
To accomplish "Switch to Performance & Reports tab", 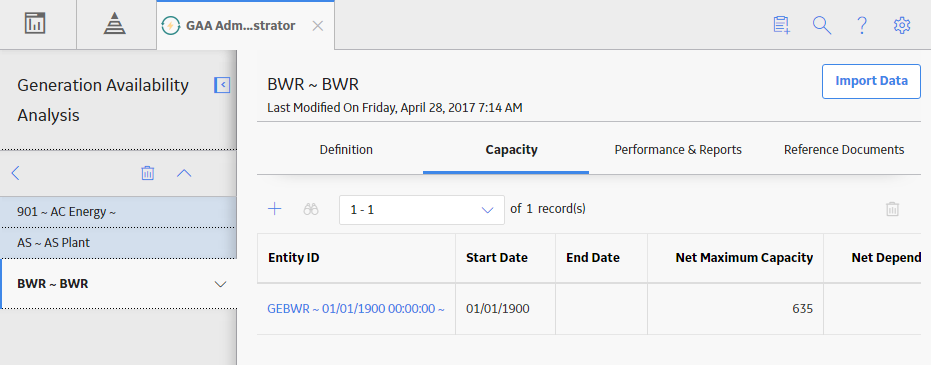I will pos(678,150).
